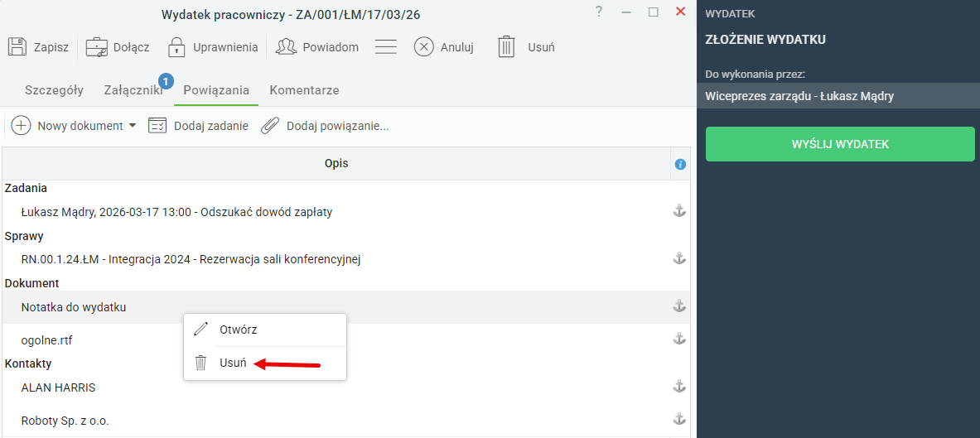Click the Dokument group header
The width and height of the screenshot is (980, 438).
pos(31,283)
